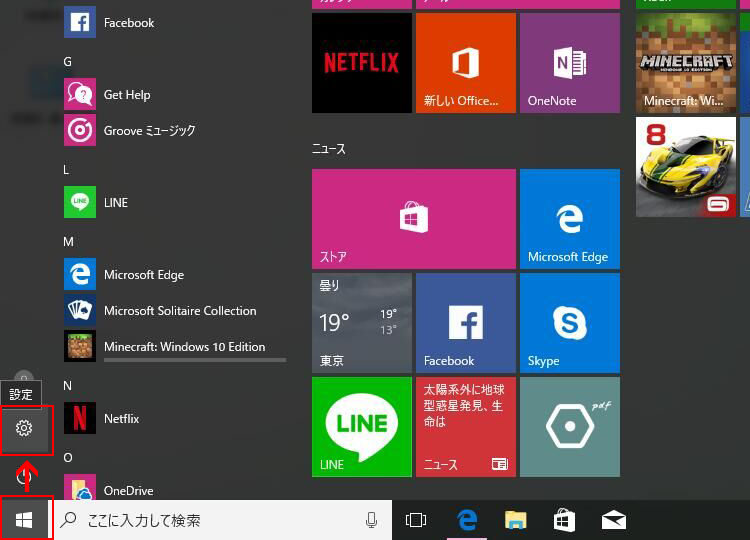Image resolution: width=750 pixels, height=540 pixels.
Task: Open Edge from the taskbar
Action: (467, 520)
